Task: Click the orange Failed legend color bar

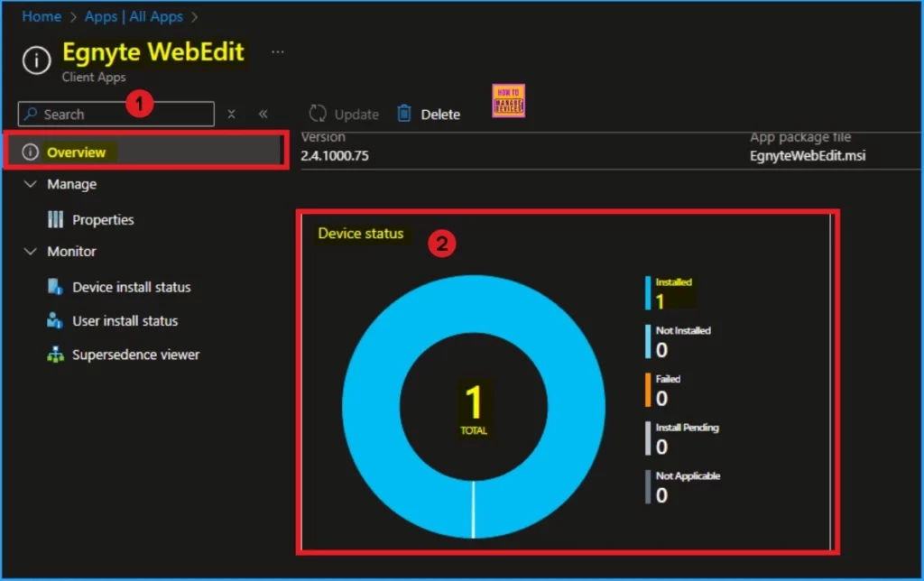Action: click(x=648, y=390)
